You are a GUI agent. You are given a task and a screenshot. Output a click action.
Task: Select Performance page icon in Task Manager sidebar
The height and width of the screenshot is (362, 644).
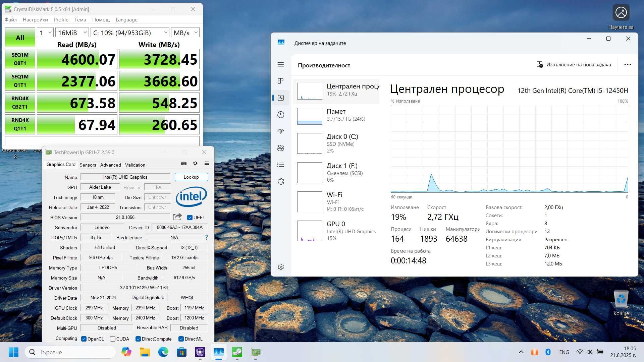(x=281, y=98)
